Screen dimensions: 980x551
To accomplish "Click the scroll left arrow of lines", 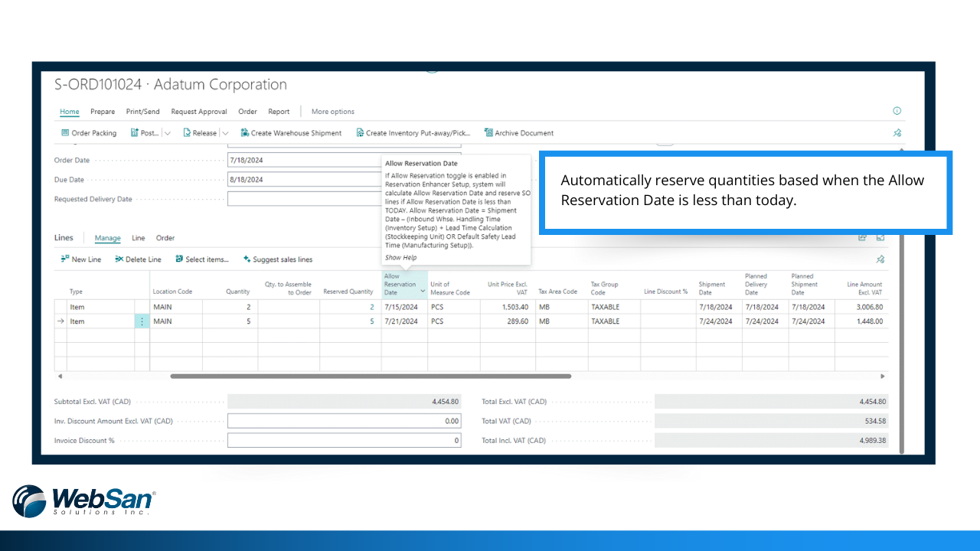I will (60, 377).
